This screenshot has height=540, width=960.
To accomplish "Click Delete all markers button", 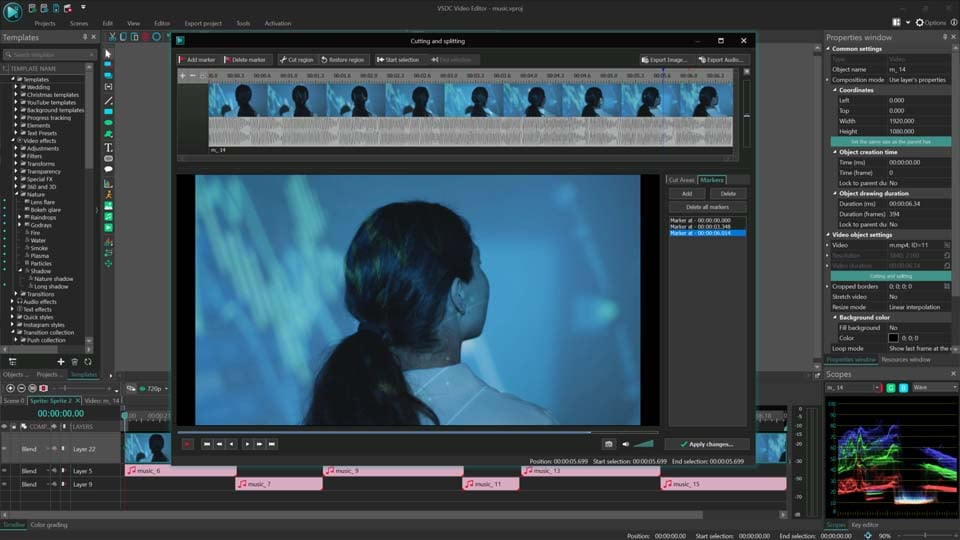I will click(x=707, y=207).
